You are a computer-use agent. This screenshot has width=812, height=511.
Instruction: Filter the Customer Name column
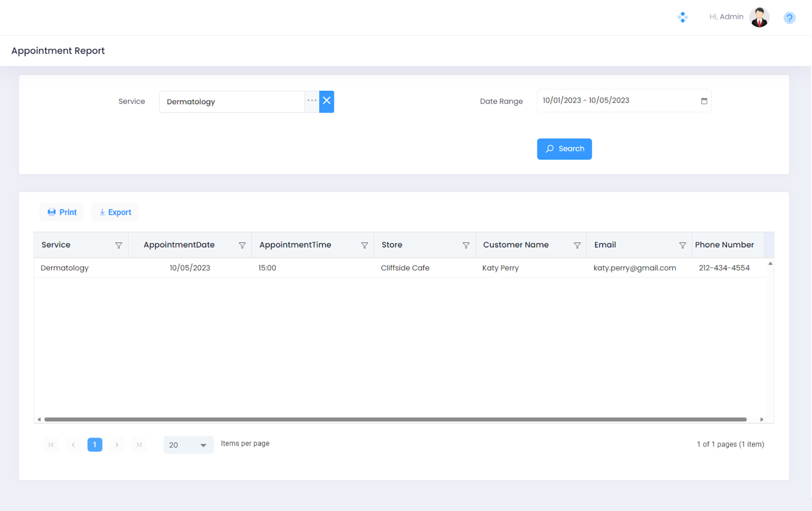tap(577, 245)
